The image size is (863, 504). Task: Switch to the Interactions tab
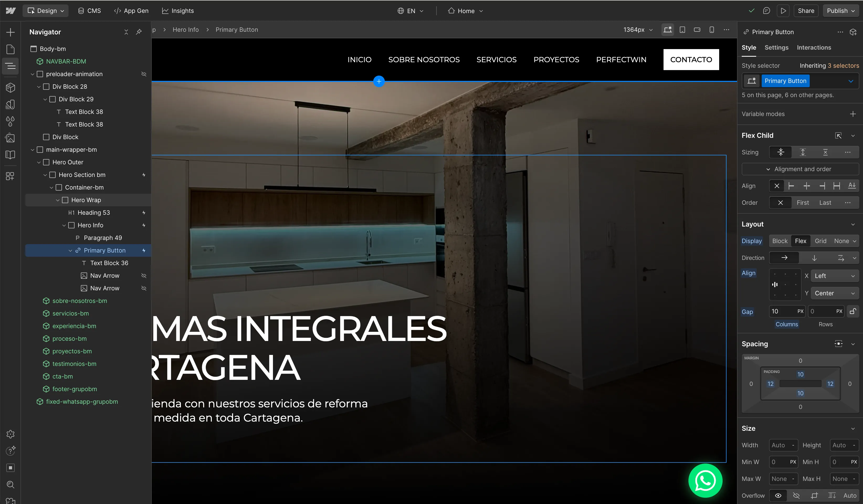pos(814,48)
